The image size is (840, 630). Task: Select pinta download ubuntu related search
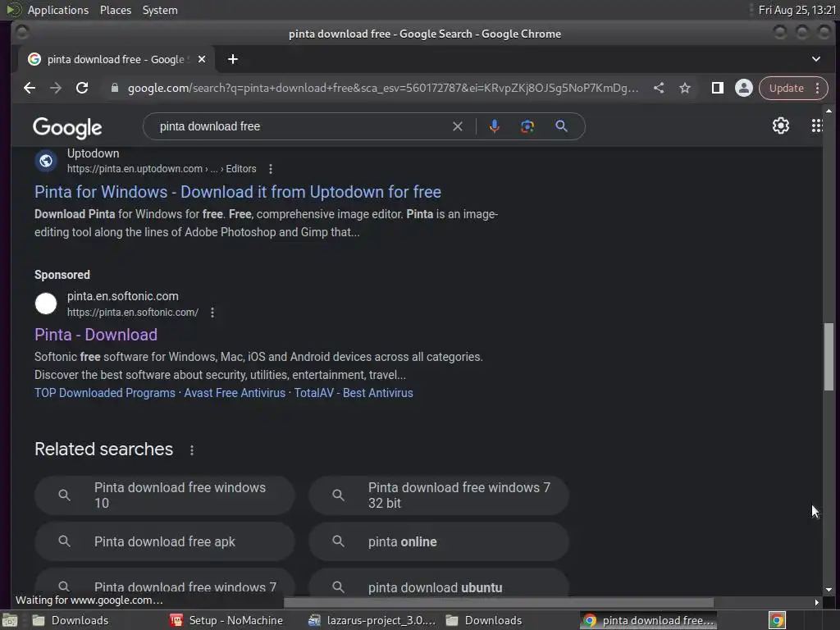coord(438,584)
